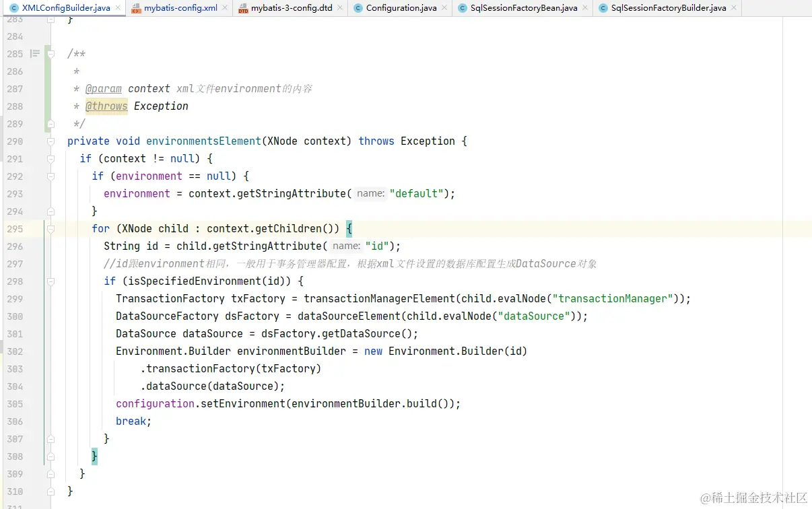
Task: Close the XMLConfigBuilder.java tab
Action: (118, 8)
